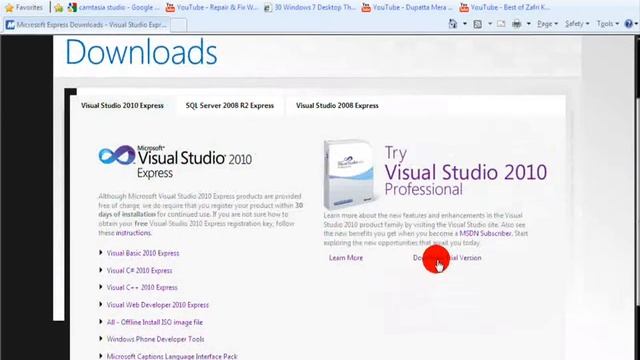Click the RSS feeds icon
This screenshot has height=360, width=640.
click(478, 24)
